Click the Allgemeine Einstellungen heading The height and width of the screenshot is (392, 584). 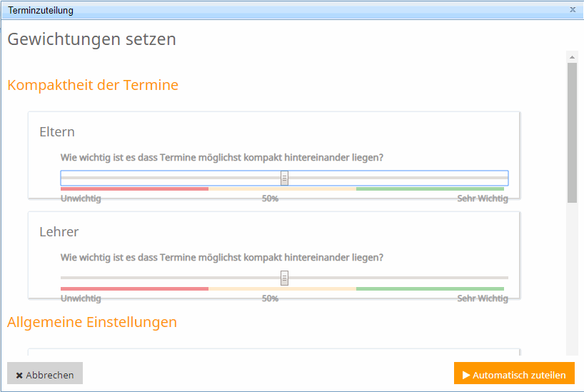pos(92,322)
